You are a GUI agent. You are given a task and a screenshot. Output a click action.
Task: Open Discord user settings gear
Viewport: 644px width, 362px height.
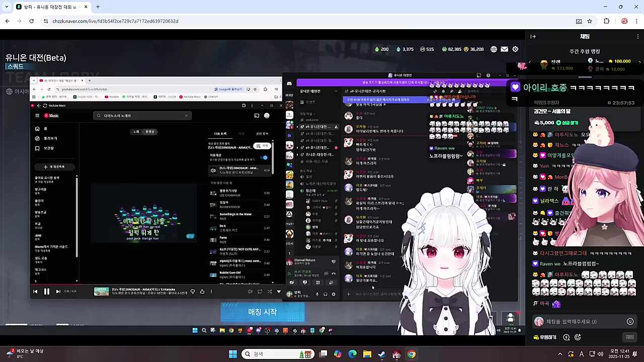tap(333, 294)
